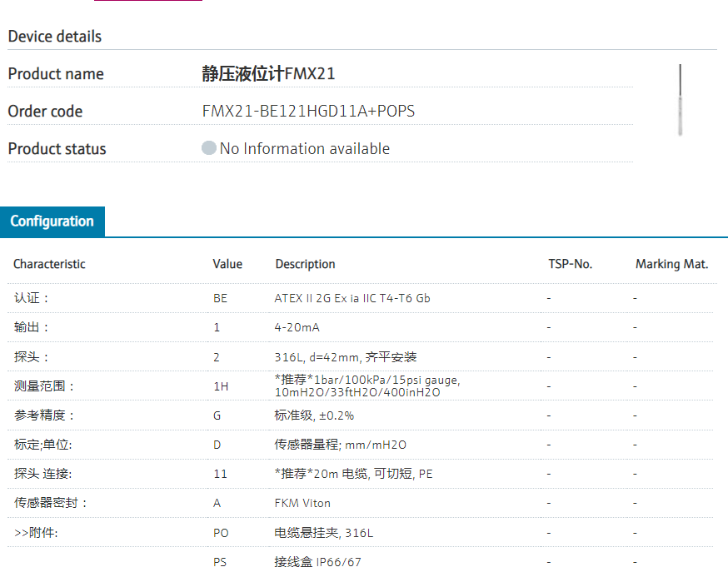Click the Description column header
The image size is (728, 587).
coord(305,264)
